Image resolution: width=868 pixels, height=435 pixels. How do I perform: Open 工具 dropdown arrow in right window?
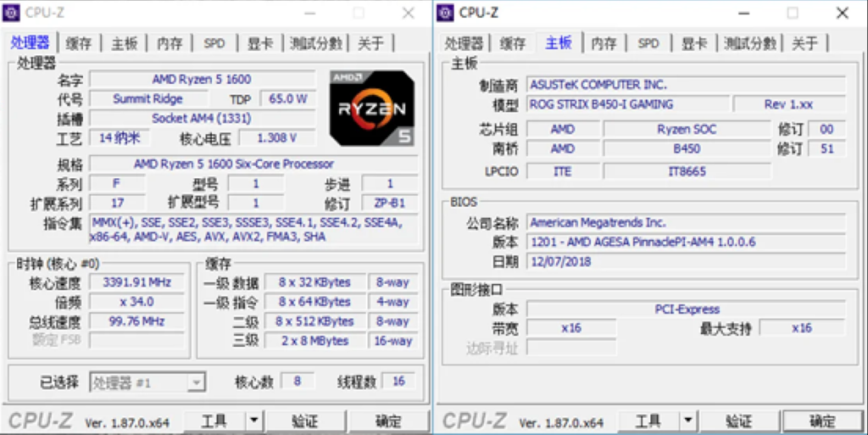(x=687, y=421)
